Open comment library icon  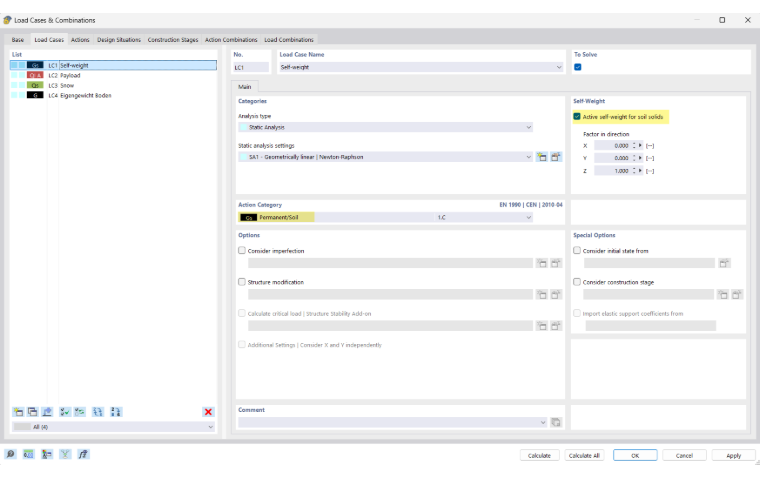click(556, 422)
